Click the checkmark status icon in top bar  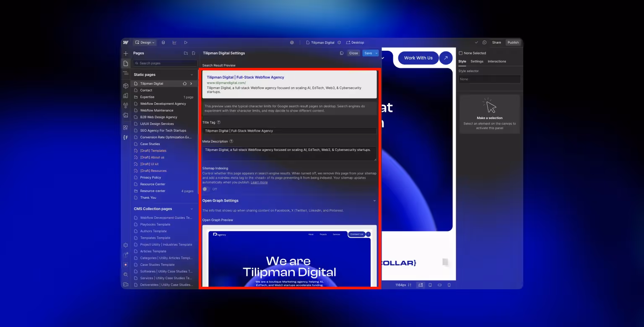pos(476,42)
